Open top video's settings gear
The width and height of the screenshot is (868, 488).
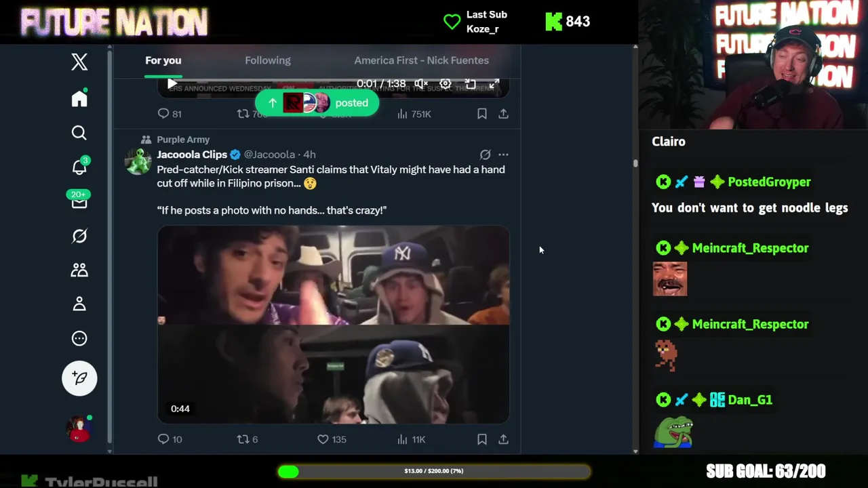[x=446, y=84]
